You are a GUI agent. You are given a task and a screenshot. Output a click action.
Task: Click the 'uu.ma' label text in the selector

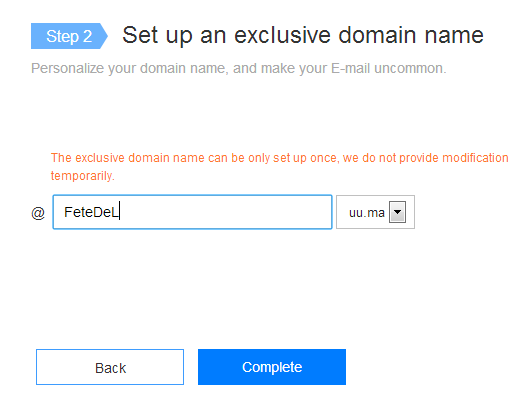367,213
